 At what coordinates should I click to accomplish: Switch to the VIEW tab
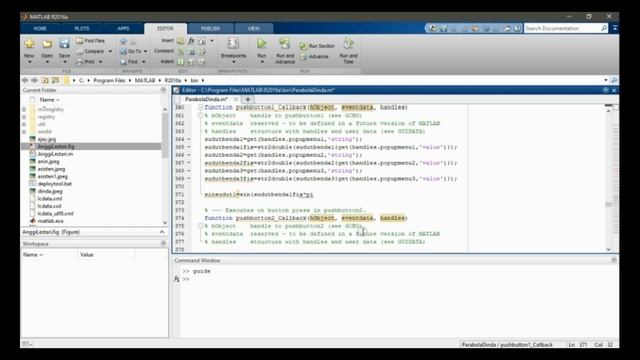[253, 29]
